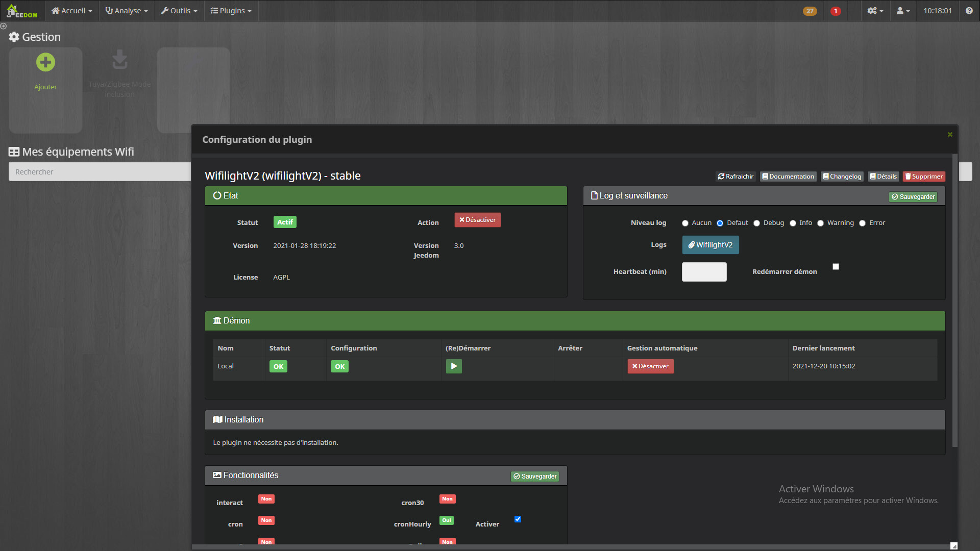The image size is (980, 551).
Task: Click the green Ajouter plus icon
Action: (45, 63)
